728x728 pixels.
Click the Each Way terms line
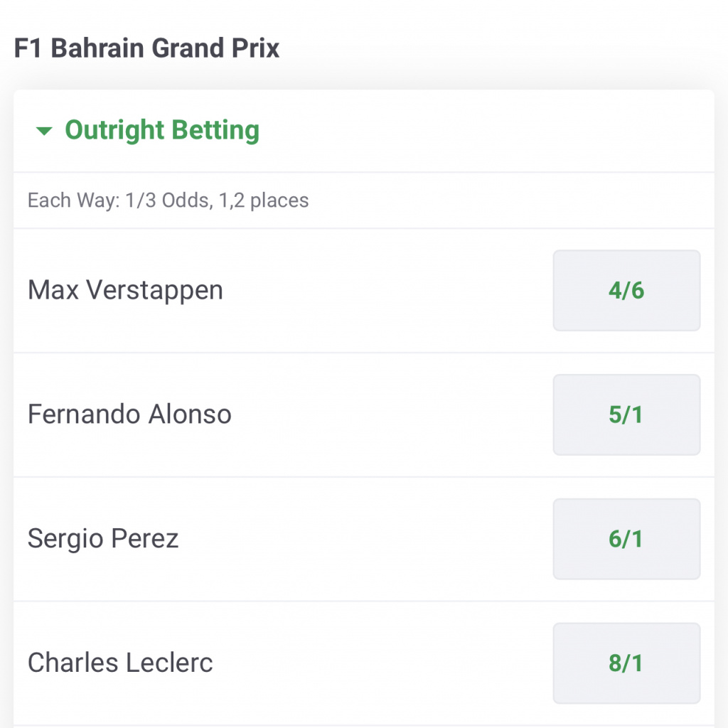click(x=168, y=200)
